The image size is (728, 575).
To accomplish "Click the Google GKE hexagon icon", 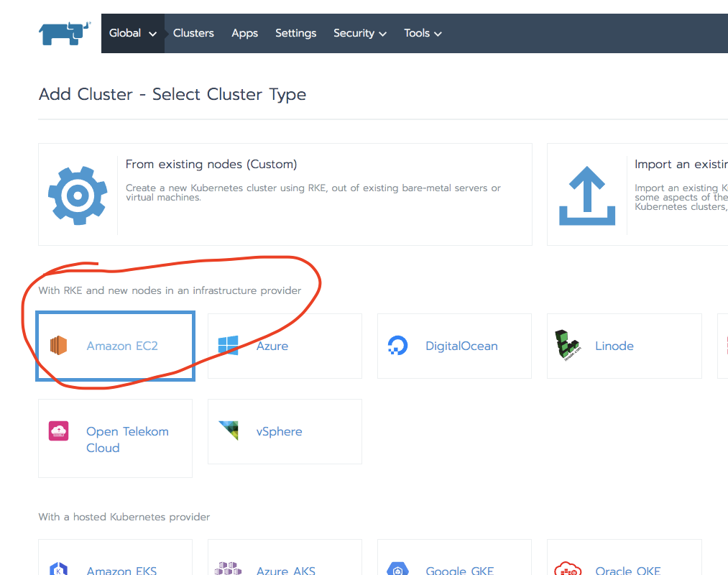I will (398, 569).
